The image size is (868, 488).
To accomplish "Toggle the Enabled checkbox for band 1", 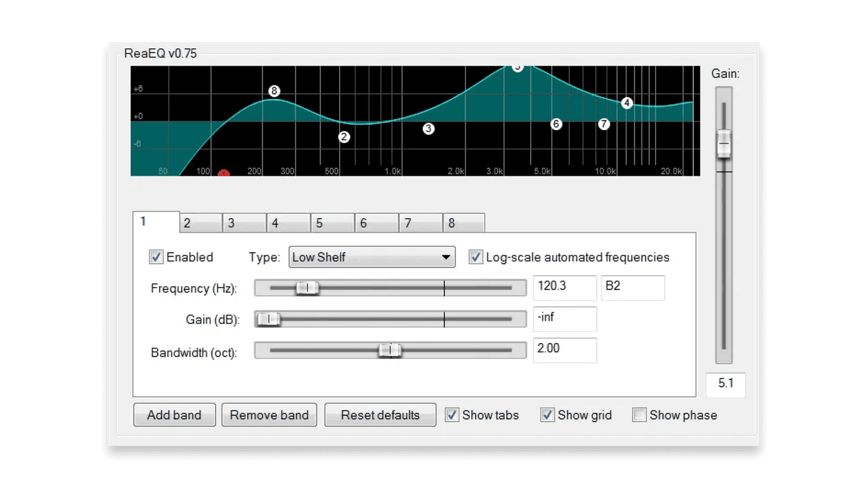I will (156, 257).
